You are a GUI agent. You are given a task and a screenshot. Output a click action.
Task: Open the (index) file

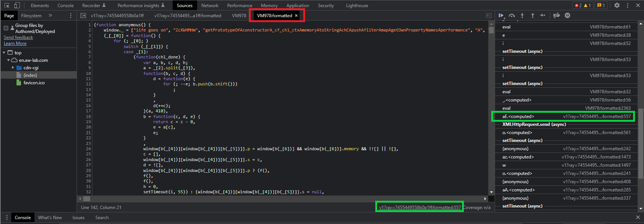coord(30,75)
